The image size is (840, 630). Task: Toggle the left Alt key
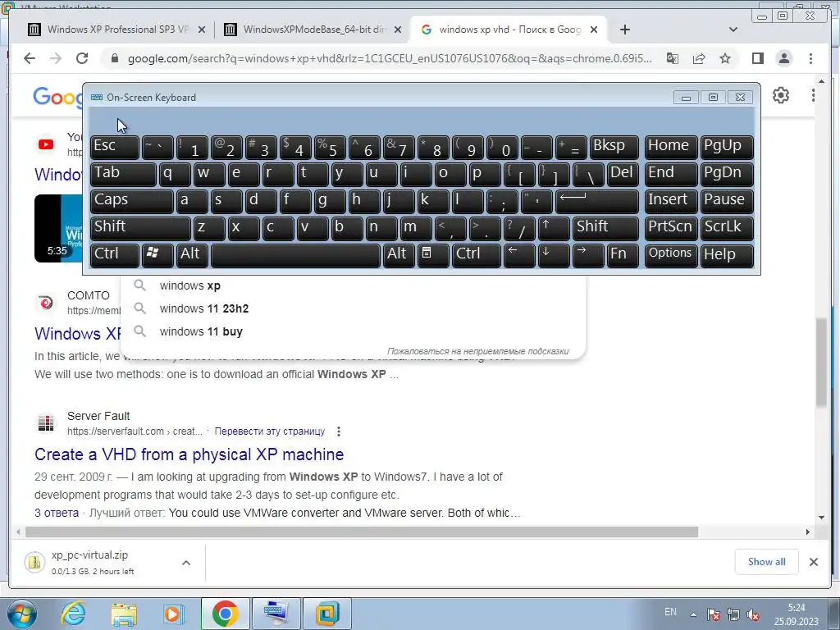[x=192, y=254]
